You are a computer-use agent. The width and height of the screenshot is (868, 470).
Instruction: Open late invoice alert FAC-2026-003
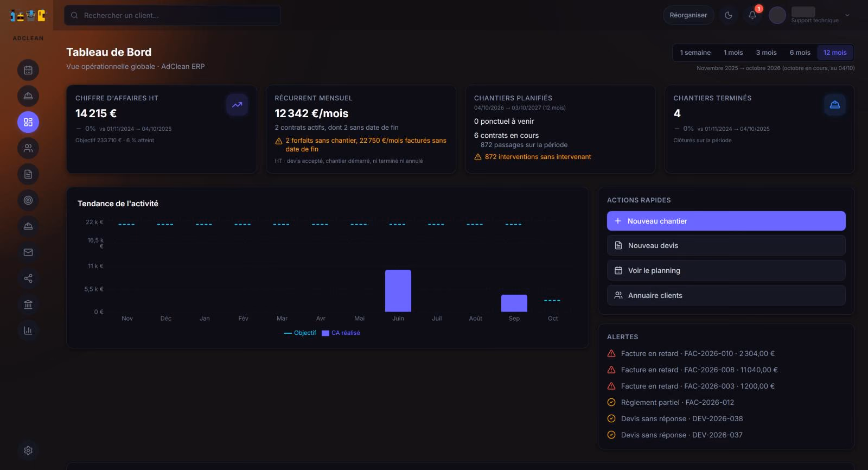[x=726, y=386]
